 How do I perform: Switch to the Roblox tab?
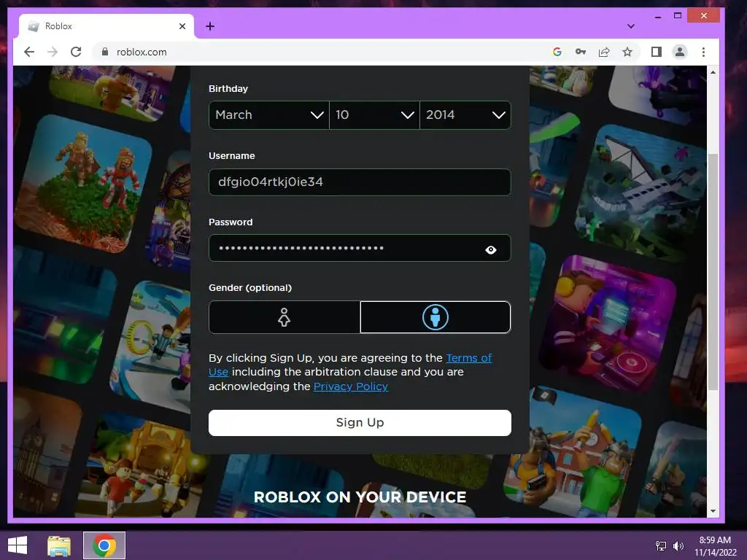(107, 26)
